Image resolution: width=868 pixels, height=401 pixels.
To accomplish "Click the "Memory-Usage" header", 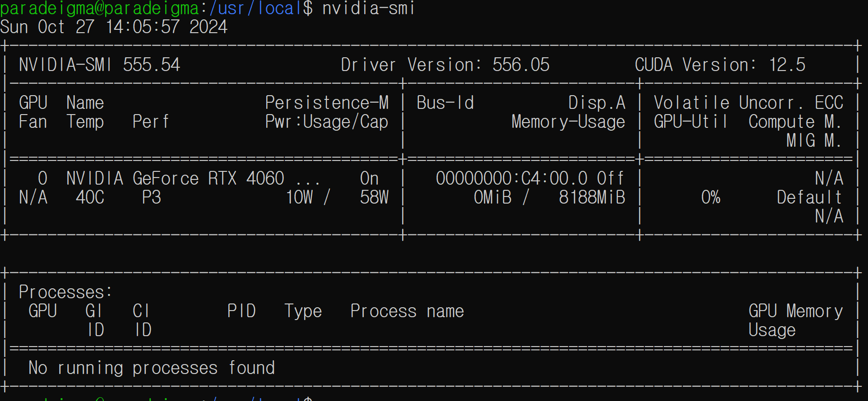I will [x=569, y=122].
